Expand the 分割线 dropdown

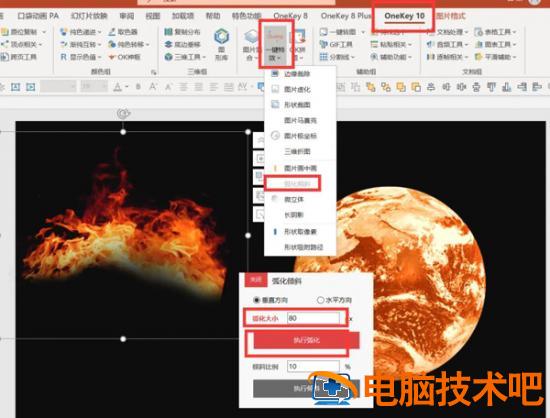[353, 57]
